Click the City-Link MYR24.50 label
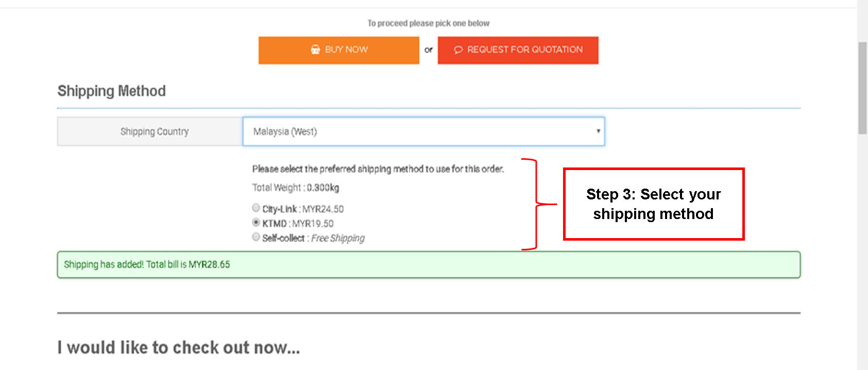This screenshot has width=868, height=370. tap(303, 209)
